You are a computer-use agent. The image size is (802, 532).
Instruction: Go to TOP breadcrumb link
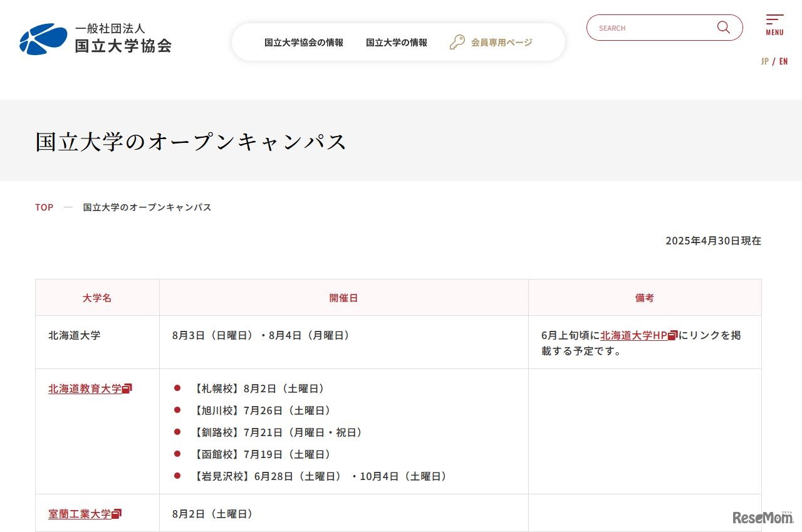pos(44,207)
